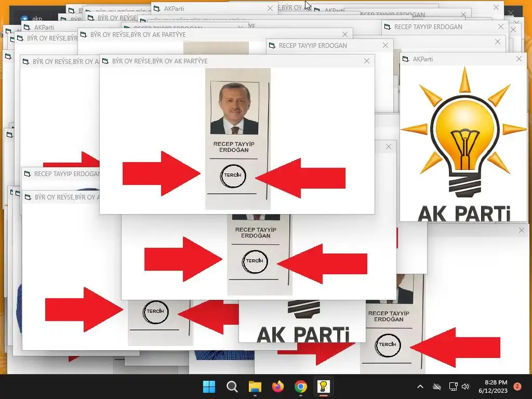Open Firefox from the taskbar
The width and height of the screenshot is (532, 399).
coord(278,387)
